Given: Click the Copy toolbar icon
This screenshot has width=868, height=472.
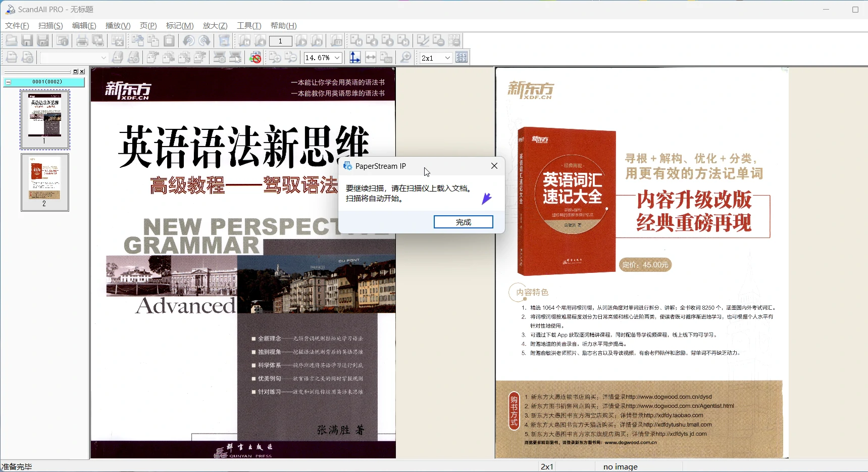Looking at the screenshot, I should tap(153, 41).
